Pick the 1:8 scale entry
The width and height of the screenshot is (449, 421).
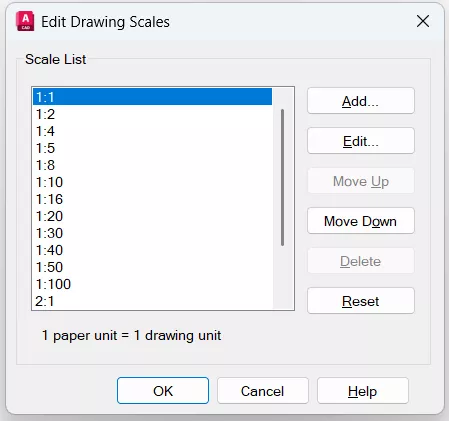click(152, 165)
